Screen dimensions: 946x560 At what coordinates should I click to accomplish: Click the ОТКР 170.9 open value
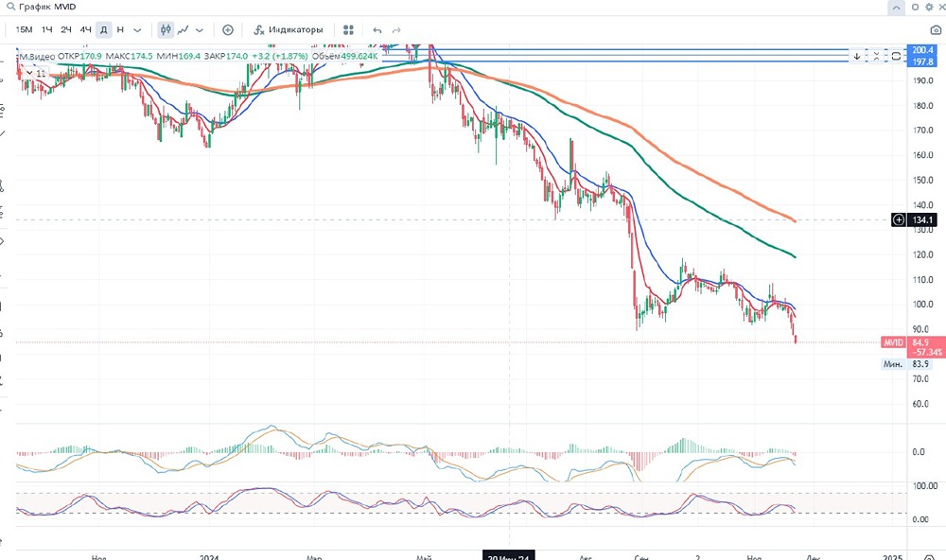point(79,56)
